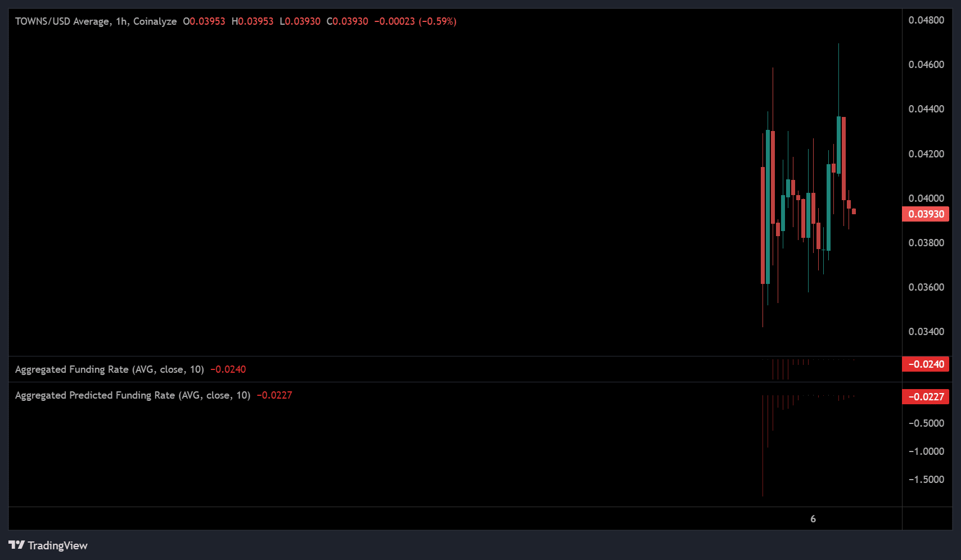
Task: Click the 0.04800 price axis label
Action: click(x=926, y=20)
